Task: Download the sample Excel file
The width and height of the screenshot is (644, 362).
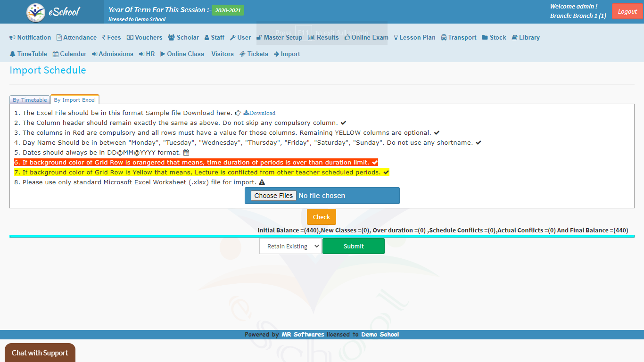Action: 259,113
